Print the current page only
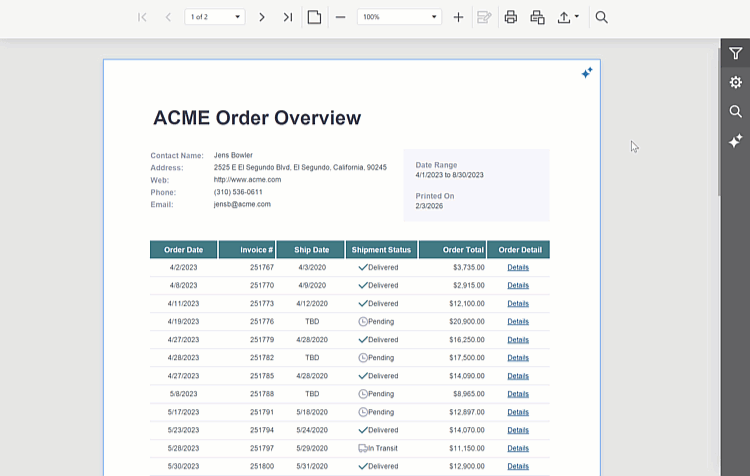 pyautogui.click(x=537, y=17)
